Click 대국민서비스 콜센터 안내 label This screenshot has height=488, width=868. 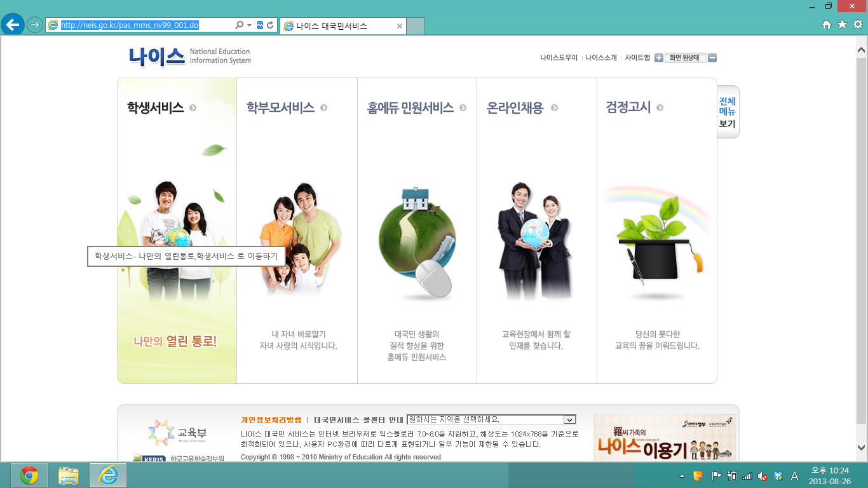(x=359, y=420)
